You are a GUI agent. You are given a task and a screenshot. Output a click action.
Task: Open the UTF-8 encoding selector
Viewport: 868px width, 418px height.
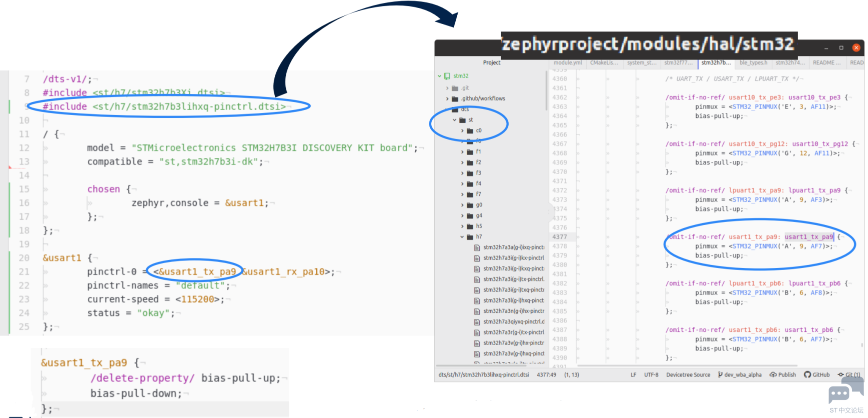[651, 374]
